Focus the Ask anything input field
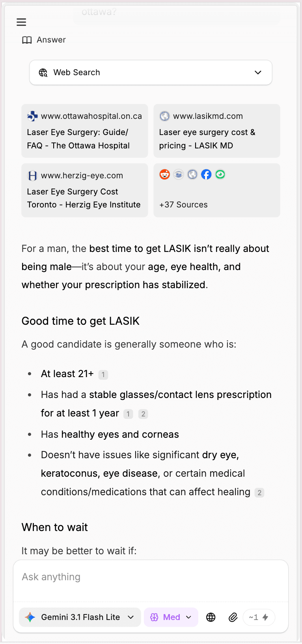 point(151,581)
